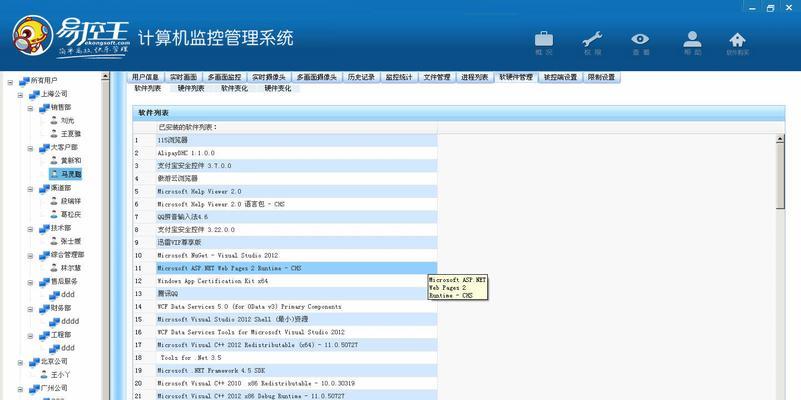Click group icon beside 销售部

coord(44,107)
